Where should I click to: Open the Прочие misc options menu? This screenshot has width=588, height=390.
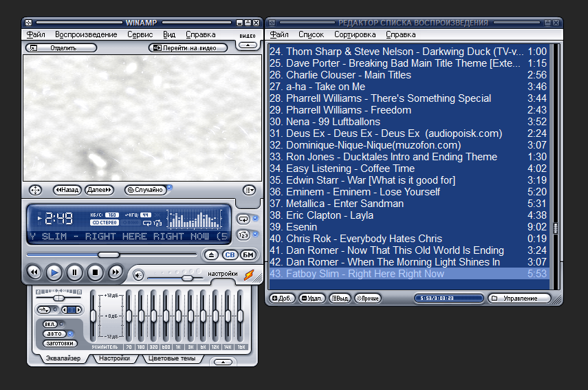(367, 299)
